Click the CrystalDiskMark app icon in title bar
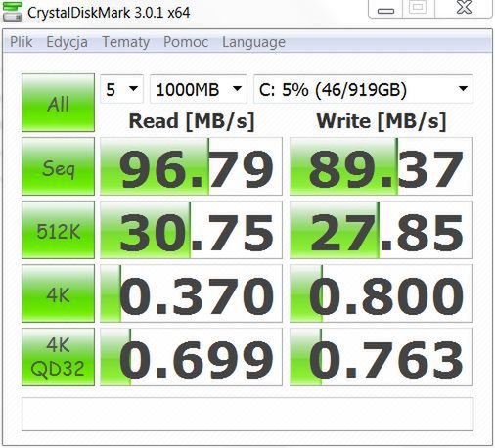This screenshot has height=448, width=495. pos(13,11)
